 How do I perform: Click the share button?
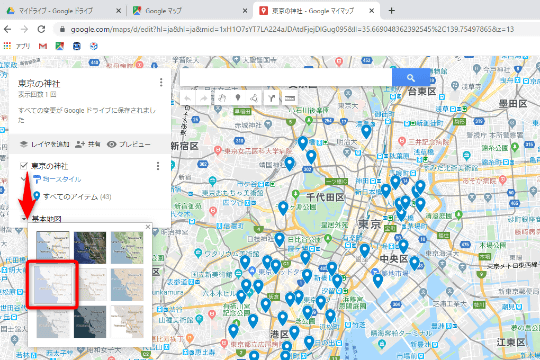click(x=88, y=144)
